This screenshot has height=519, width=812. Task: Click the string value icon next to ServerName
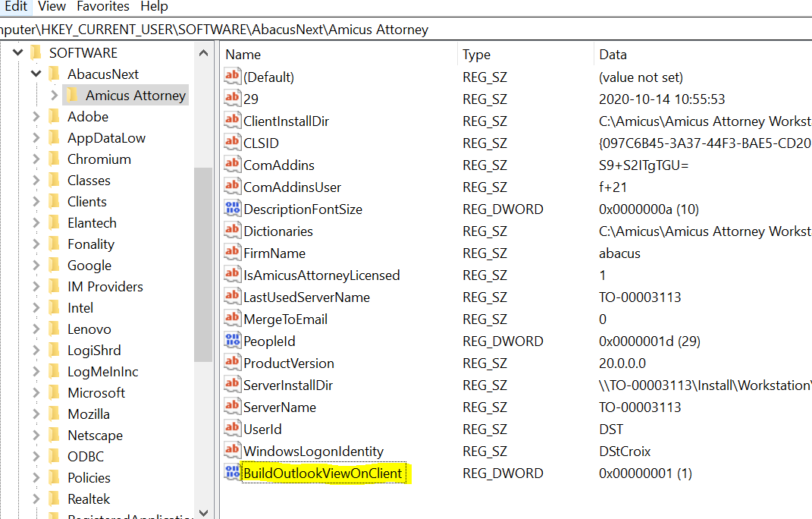tap(233, 407)
